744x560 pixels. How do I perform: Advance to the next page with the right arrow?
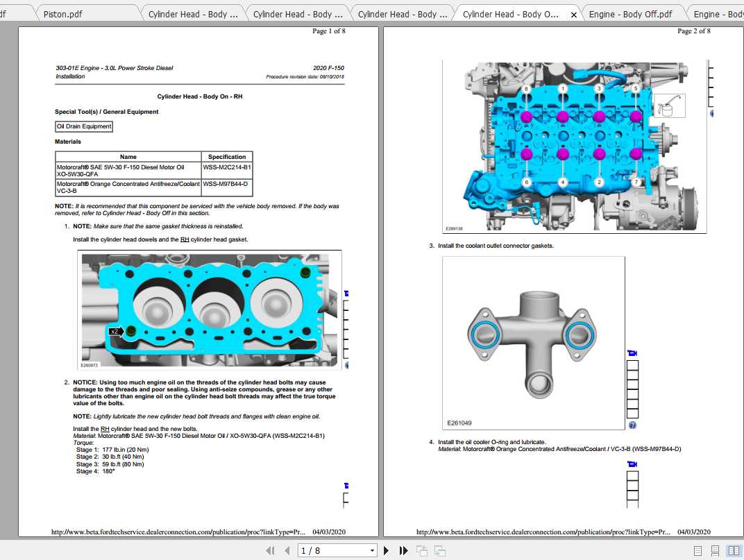point(387,550)
